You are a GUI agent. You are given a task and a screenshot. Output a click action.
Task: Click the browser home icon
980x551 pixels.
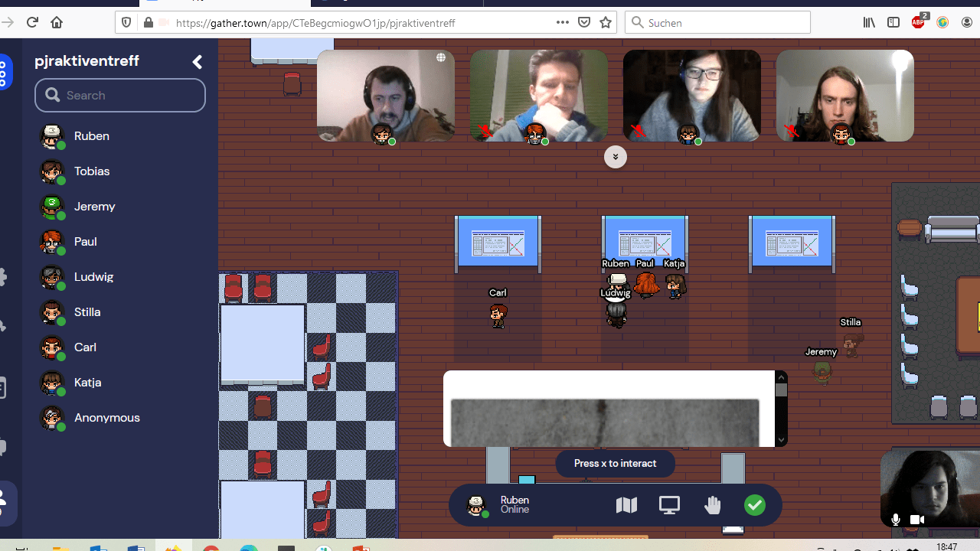tap(57, 22)
